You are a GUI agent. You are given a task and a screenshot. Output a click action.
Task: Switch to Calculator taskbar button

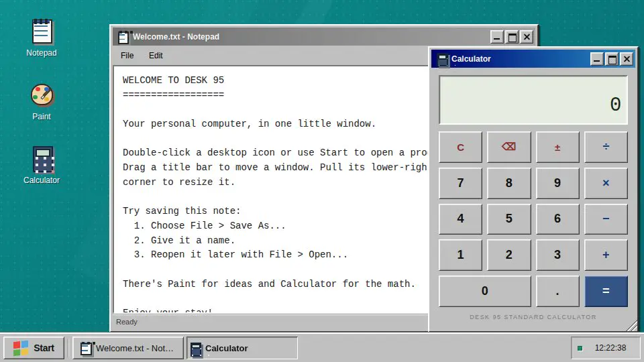click(x=242, y=348)
